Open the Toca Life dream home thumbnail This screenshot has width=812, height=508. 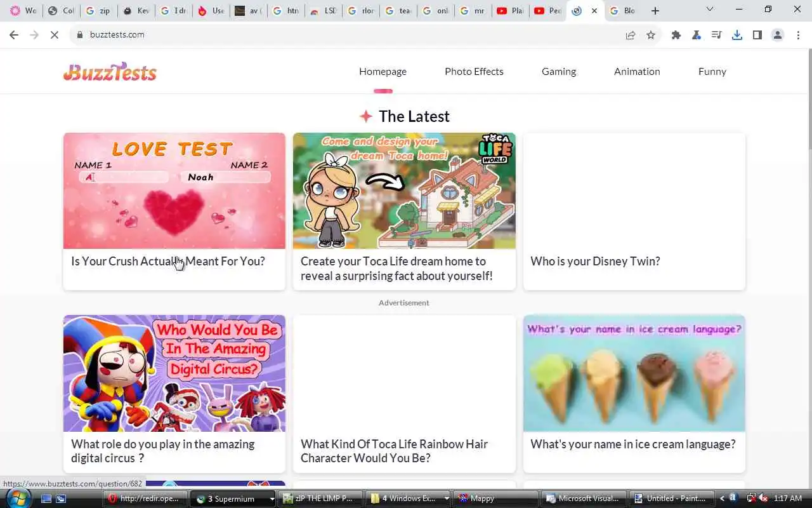(x=404, y=190)
